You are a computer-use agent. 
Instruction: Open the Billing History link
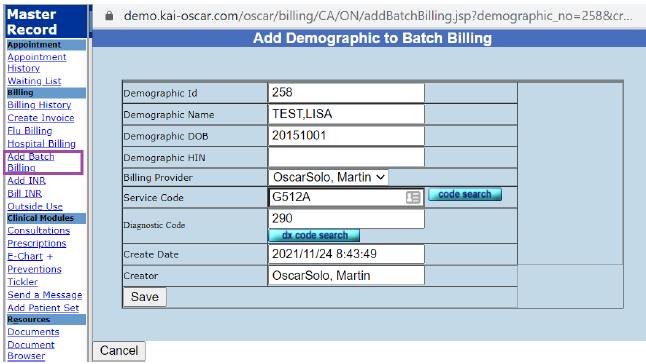[x=39, y=105]
